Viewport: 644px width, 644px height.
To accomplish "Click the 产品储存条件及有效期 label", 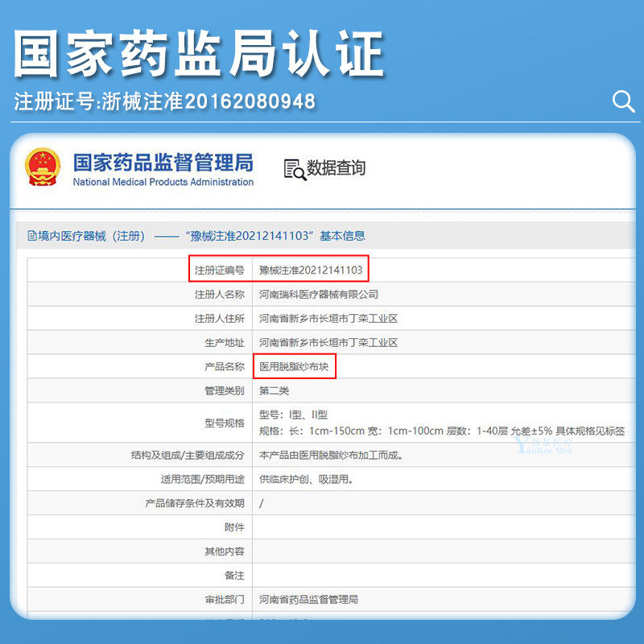I will (195, 503).
